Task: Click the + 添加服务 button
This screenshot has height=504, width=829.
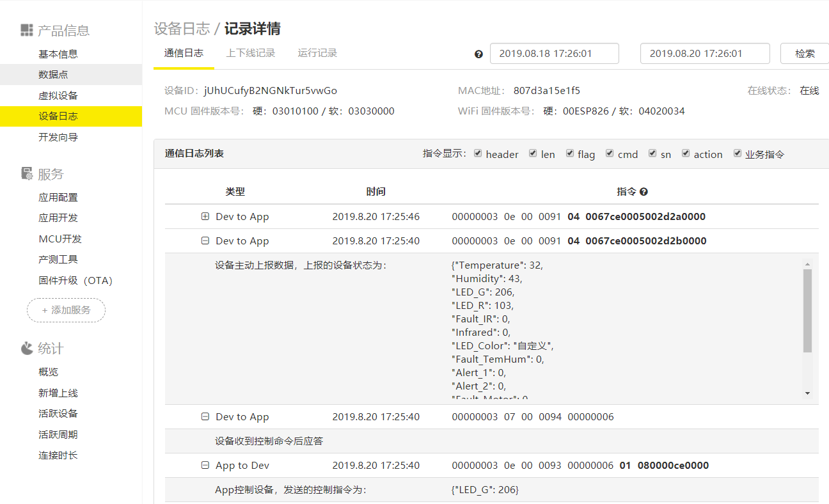Action: pyautogui.click(x=66, y=310)
